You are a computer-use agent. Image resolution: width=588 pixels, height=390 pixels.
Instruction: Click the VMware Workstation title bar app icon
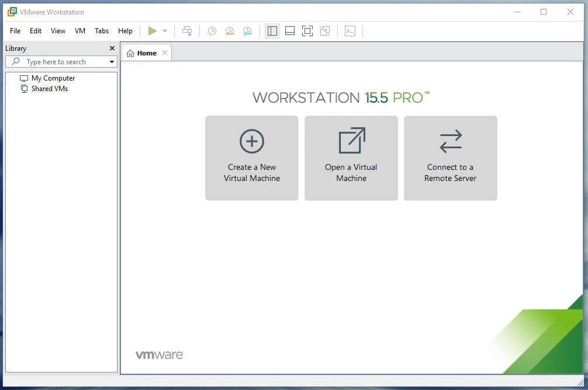(x=12, y=12)
